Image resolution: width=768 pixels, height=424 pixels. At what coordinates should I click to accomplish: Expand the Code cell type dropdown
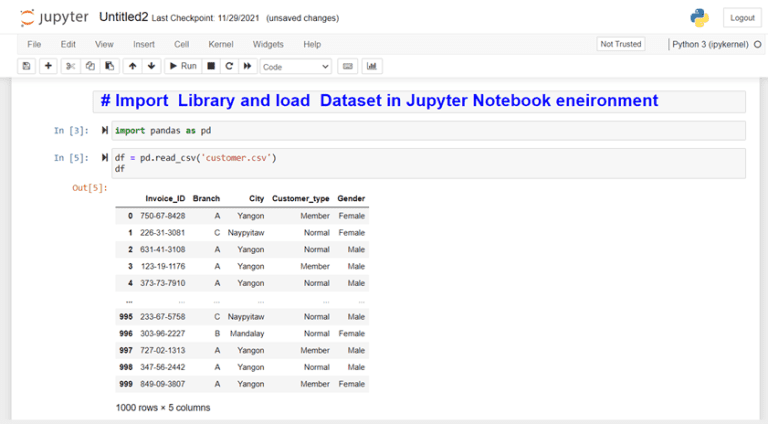click(295, 66)
